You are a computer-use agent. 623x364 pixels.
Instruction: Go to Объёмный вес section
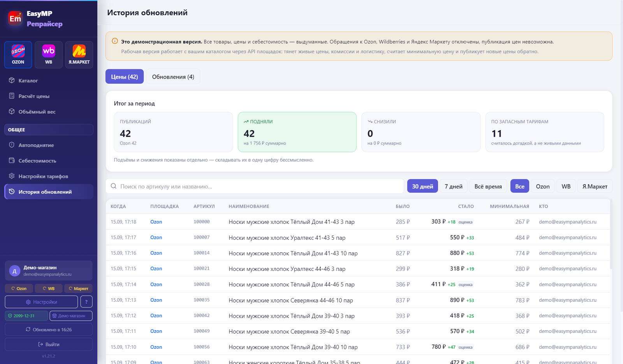[49, 112]
